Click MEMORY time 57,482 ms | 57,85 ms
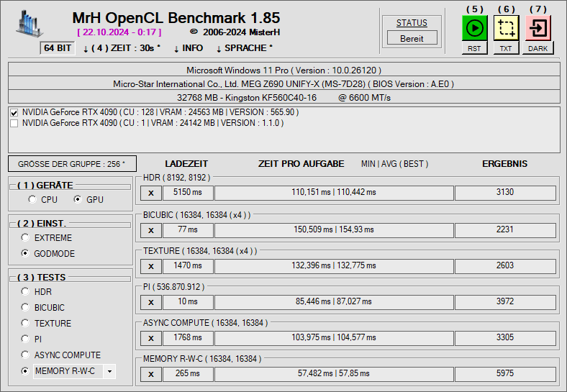567x392 pixels. point(334,374)
